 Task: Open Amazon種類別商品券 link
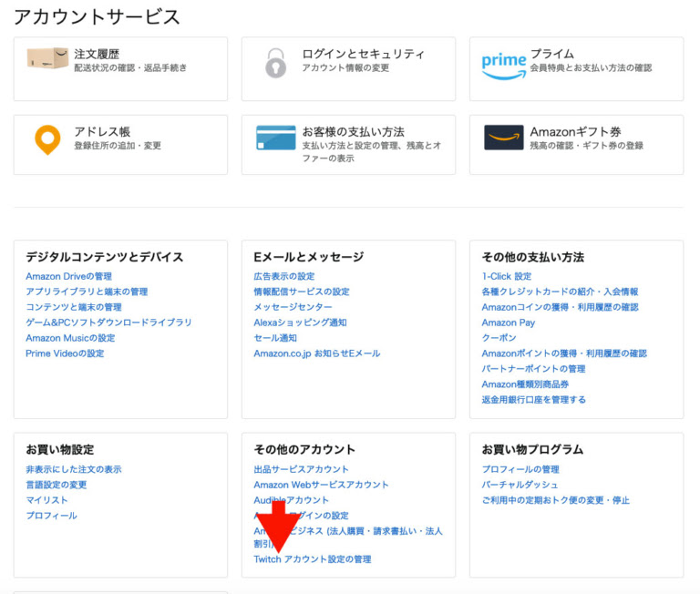pyautogui.click(x=525, y=384)
